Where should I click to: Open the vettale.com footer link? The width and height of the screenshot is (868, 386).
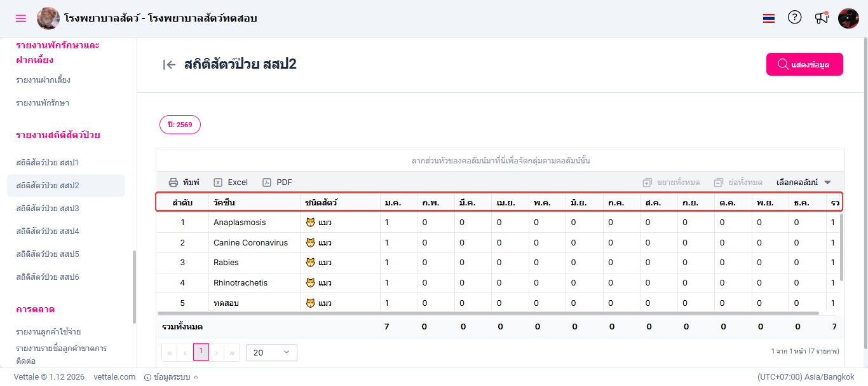click(x=114, y=377)
